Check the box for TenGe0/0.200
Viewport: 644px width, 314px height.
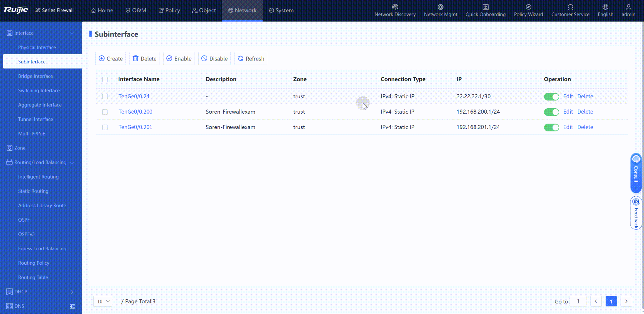click(x=105, y=112)
